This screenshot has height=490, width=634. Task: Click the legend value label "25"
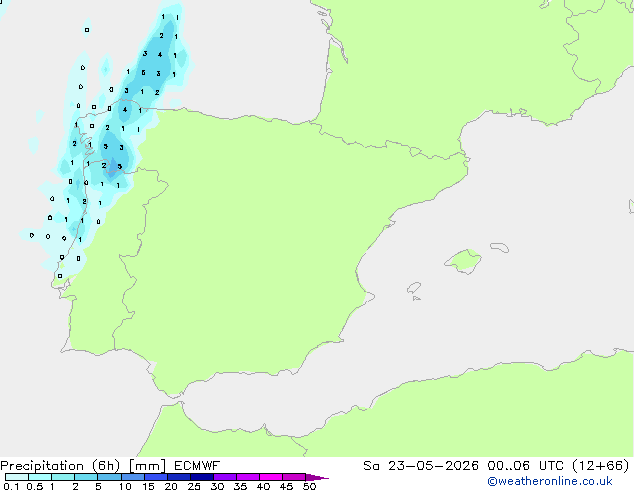point(194,486)
